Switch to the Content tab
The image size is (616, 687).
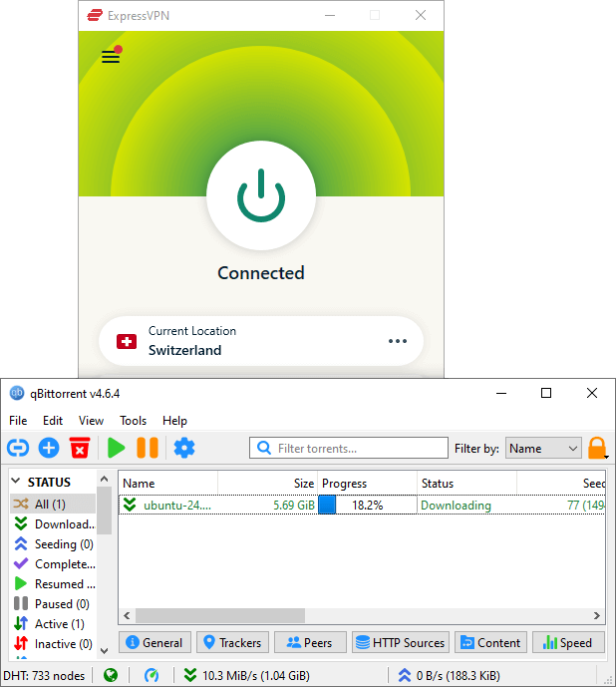pos(490,643)
